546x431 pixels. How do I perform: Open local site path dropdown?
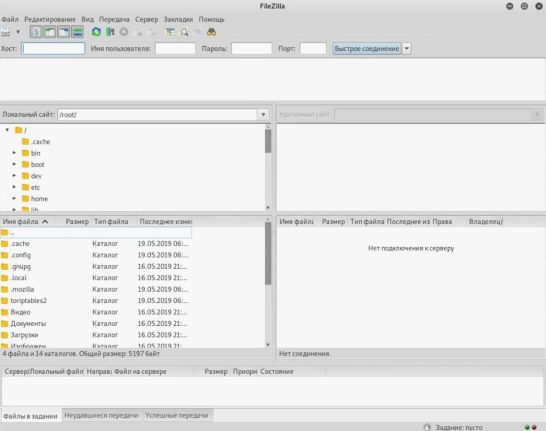click(x=263, y=115)
